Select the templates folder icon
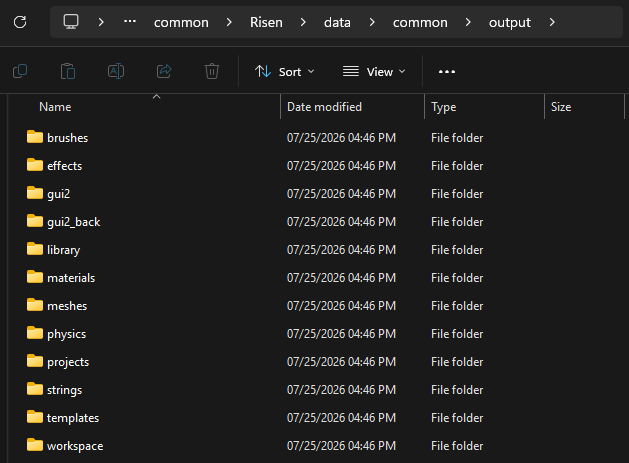629x463 pixels. pyautogui.click(x=35, y=417)
